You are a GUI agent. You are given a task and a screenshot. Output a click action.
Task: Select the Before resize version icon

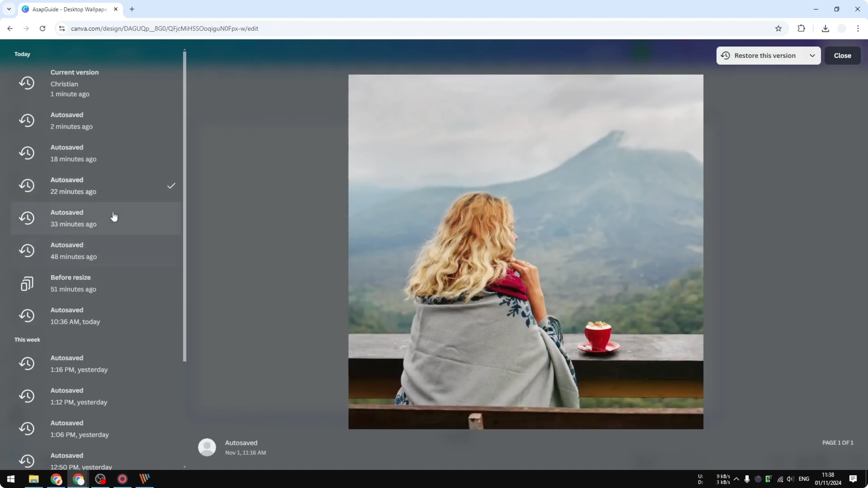pyautogui.click(x=27, y=283)
